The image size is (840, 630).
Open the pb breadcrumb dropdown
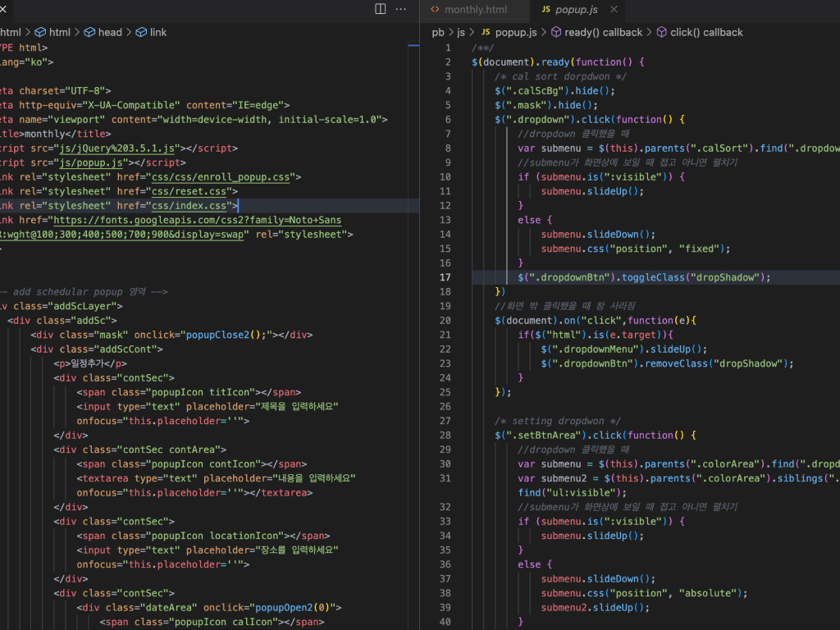click(438, 32)
